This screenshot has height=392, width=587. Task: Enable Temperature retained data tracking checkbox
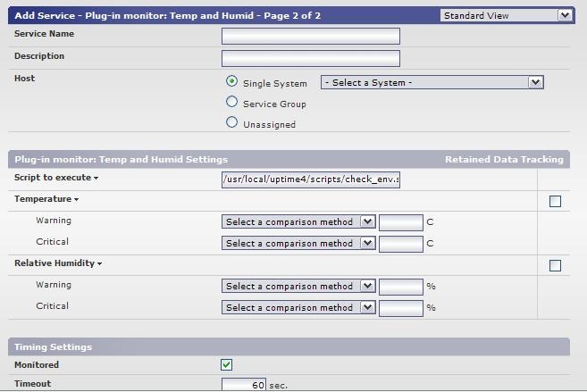point(555,201)
